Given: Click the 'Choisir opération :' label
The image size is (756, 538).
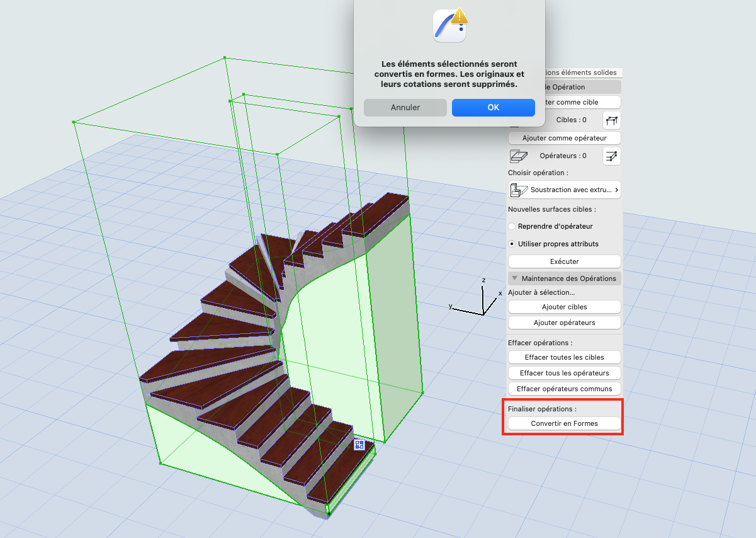Looking at the screenshot, I should (538, 173).
